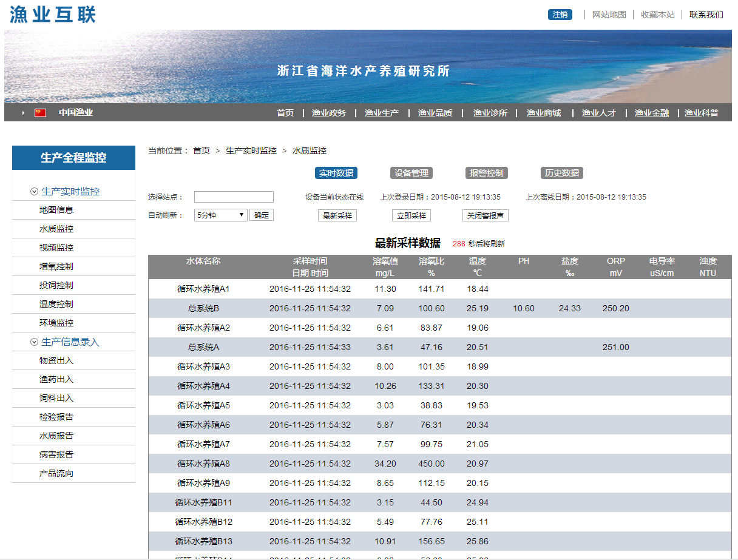Click the 溶氧值 column header
The height and width of the screenshot is (560, 738).
pos(385,261)
